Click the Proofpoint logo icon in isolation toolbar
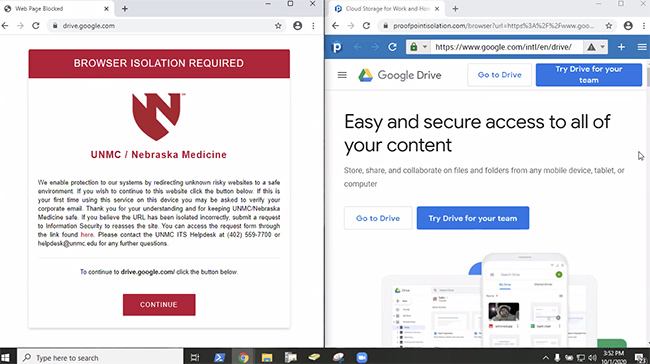Image resolution: width=650 pixels, height=364 pixels. coord(337,47)
